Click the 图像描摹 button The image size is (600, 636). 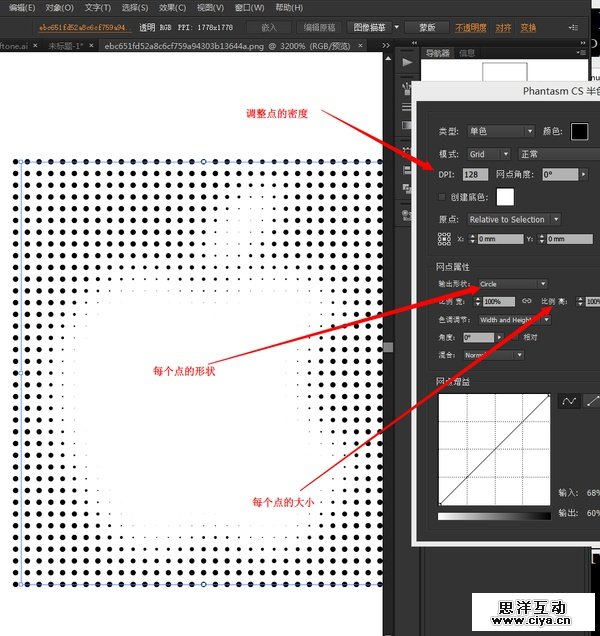point(369,28)
